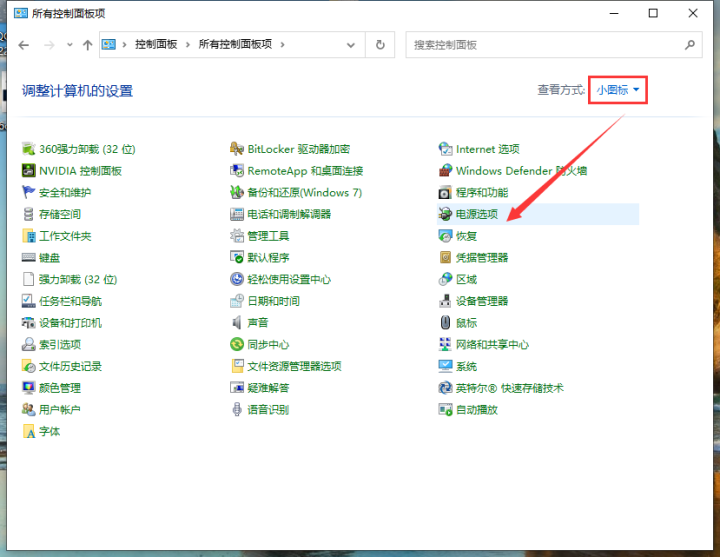720x557 pixels.
Task: Open the recent locations dropdown arrow
Action: tap(70, 45)
